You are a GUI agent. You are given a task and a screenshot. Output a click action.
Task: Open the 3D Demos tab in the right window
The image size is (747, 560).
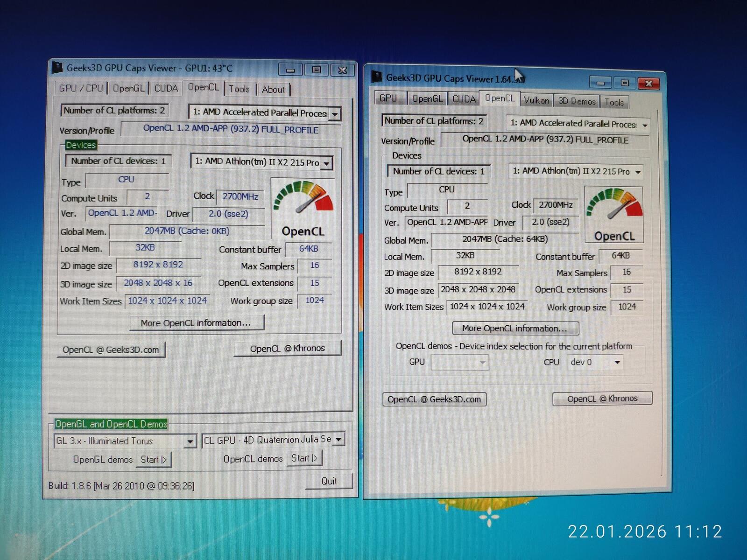point(577,101)
